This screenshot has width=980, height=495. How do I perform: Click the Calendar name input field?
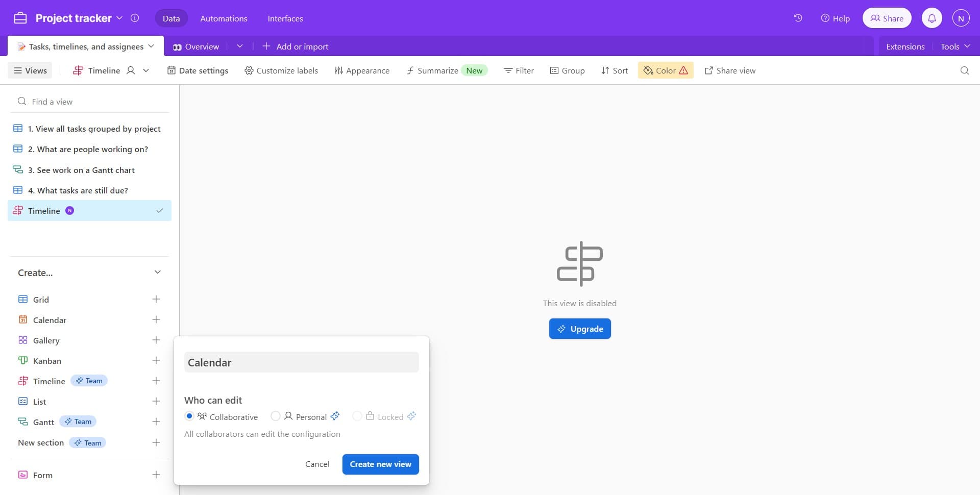click(301, 362)
